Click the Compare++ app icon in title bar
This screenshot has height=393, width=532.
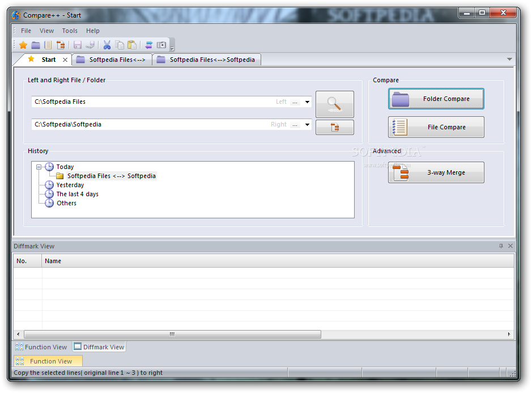click(16, 15)
